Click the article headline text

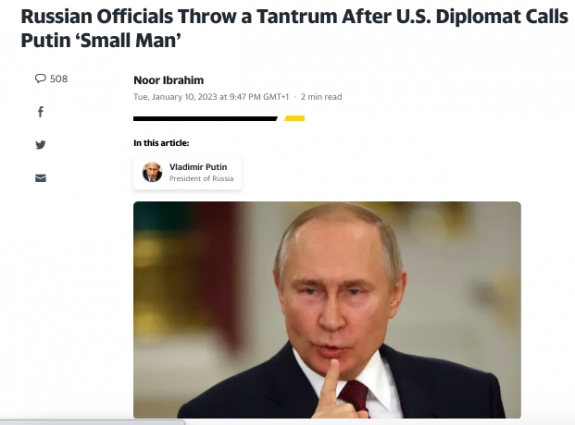[x=294, y=28]
